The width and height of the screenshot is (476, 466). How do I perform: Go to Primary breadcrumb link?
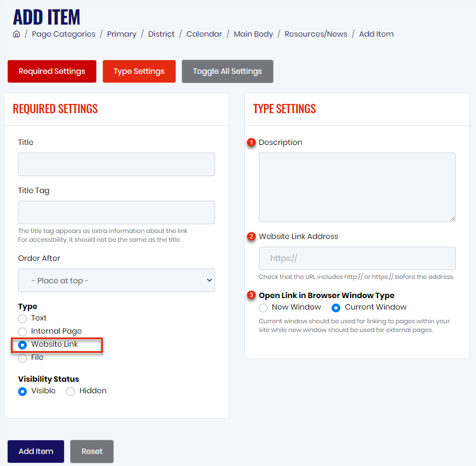click(121, 34)
